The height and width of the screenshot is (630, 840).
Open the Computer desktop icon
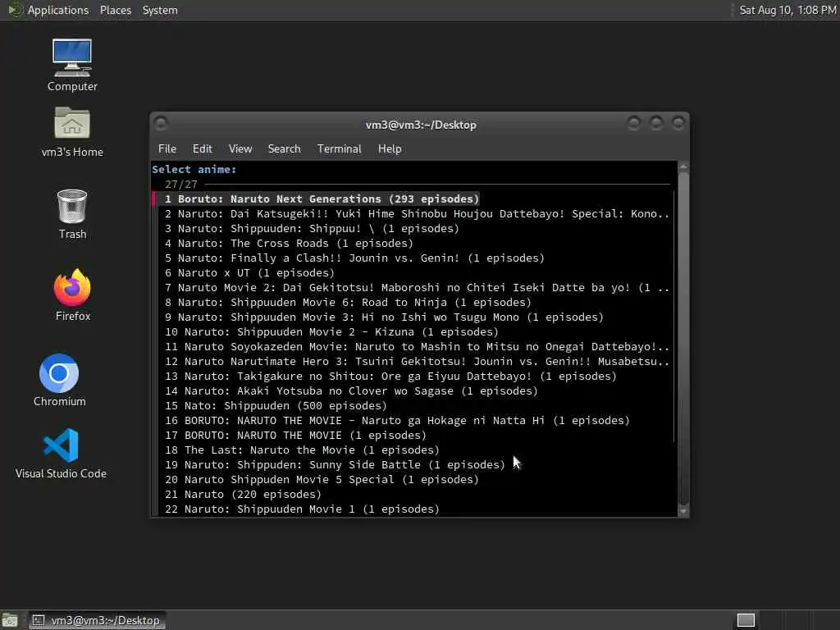72,66
